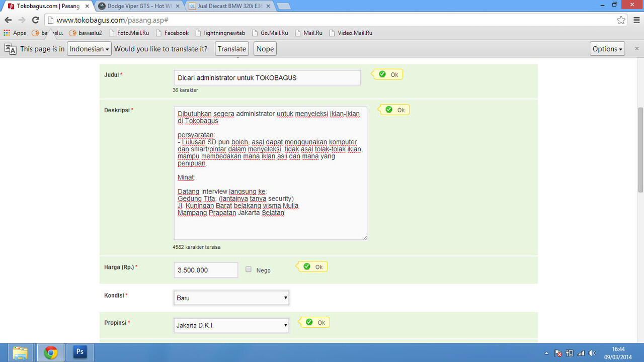Switch to Dodge Viper GTS tab
The height and width of the screenshot is (362, 644).
coord(138,6)
